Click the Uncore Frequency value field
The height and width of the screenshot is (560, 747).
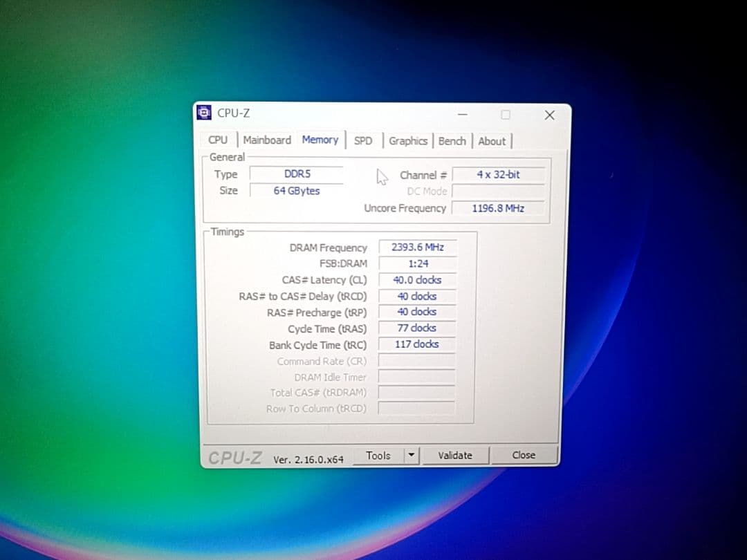tap(498, 208)
